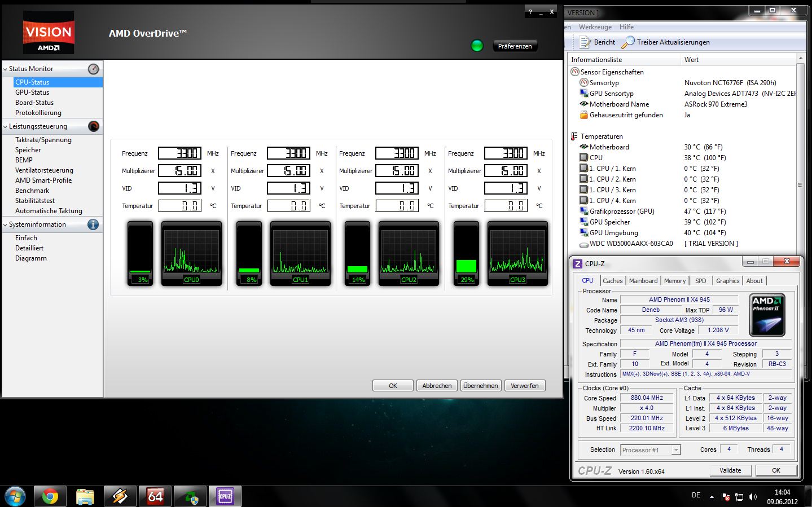The height and width of the screenshot is (507, 812).
Task: Click the CPU1 usage history graph
Action: (300, 253)
